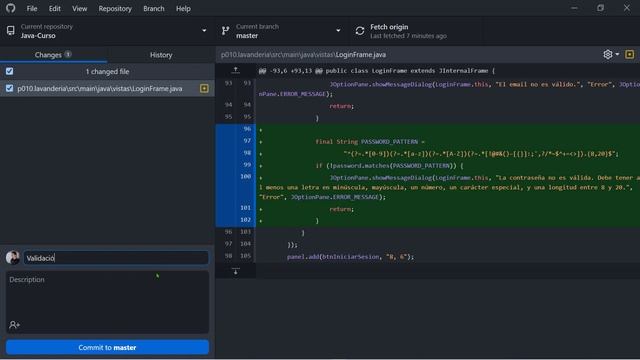Click the panel.add(btnIniciarSesion line
Image resolution: width=640 pixels, height=360 pixels.
pyautogui.click(x=350, y=257)
